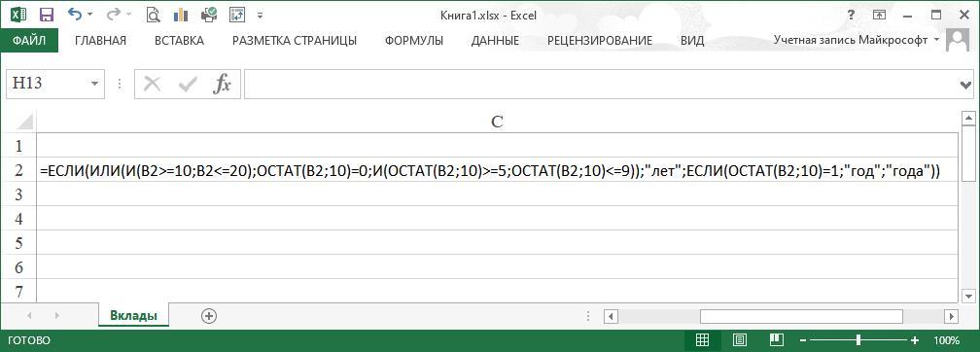Click the horizontal scrollbar right arrow
Viewport: 980px width, 352px height.
pos(951,316)
